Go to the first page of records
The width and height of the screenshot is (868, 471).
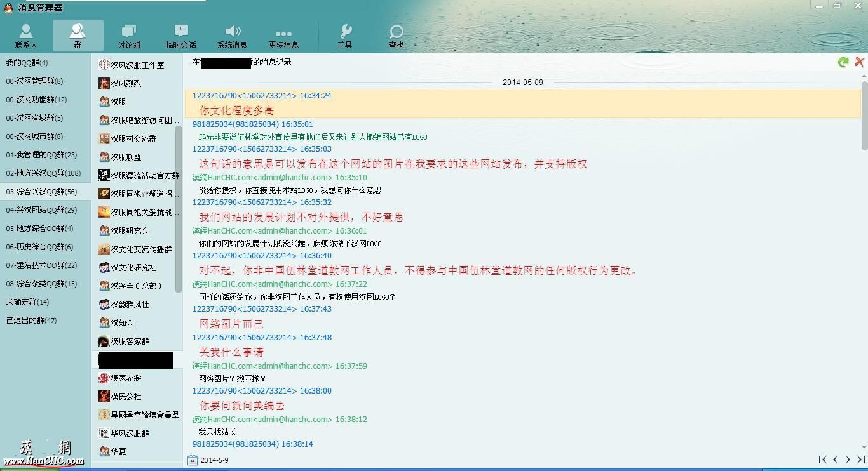(x=822, y=460)
